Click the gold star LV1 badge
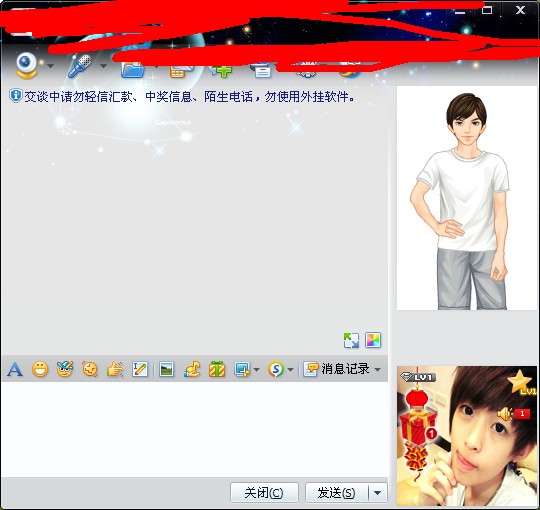This screenshot has height=510, width=540. pos(521,382)
